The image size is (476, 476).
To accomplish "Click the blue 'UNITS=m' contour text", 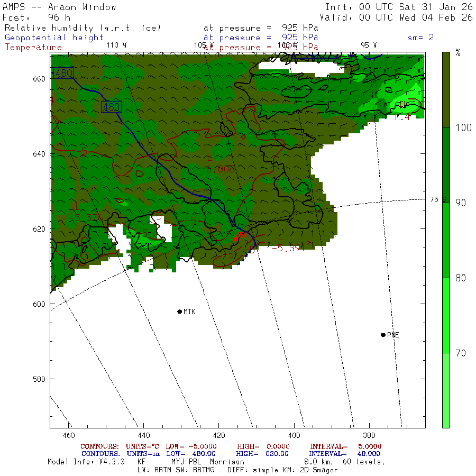I will click(x=143, y=454).
